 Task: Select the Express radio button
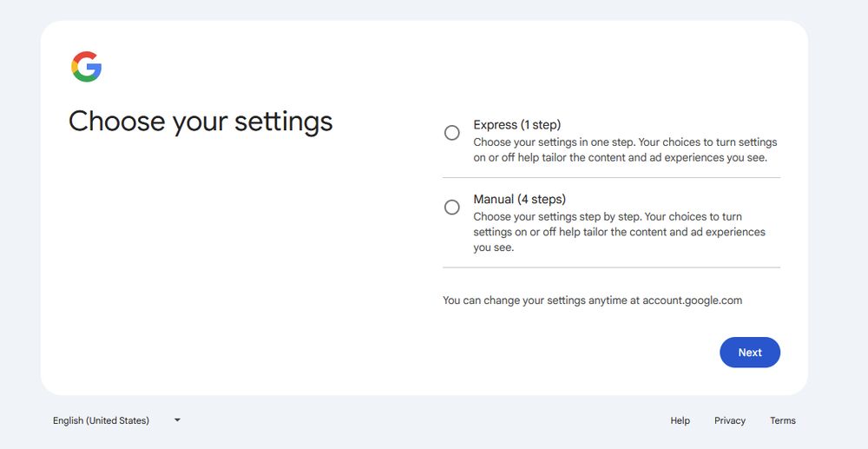pyautogui.click(x=451, y=133)
